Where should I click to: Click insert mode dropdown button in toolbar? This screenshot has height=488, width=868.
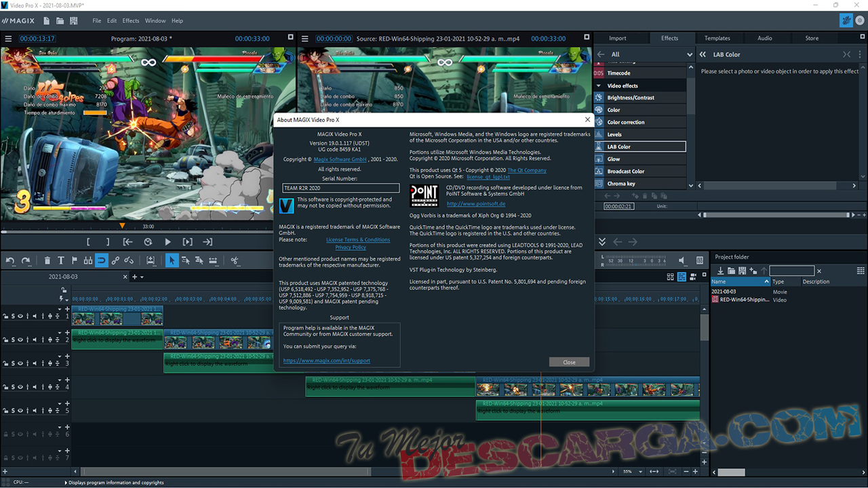click(x=150, y=260)
